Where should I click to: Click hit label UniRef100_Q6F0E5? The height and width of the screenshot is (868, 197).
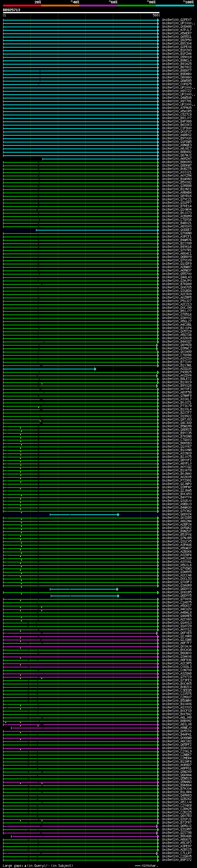pyautogui.click(x=176, y=633)
